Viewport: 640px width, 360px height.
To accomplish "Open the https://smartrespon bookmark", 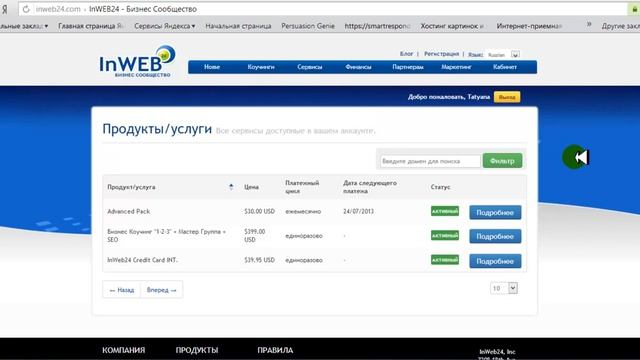I will (377, 26).
